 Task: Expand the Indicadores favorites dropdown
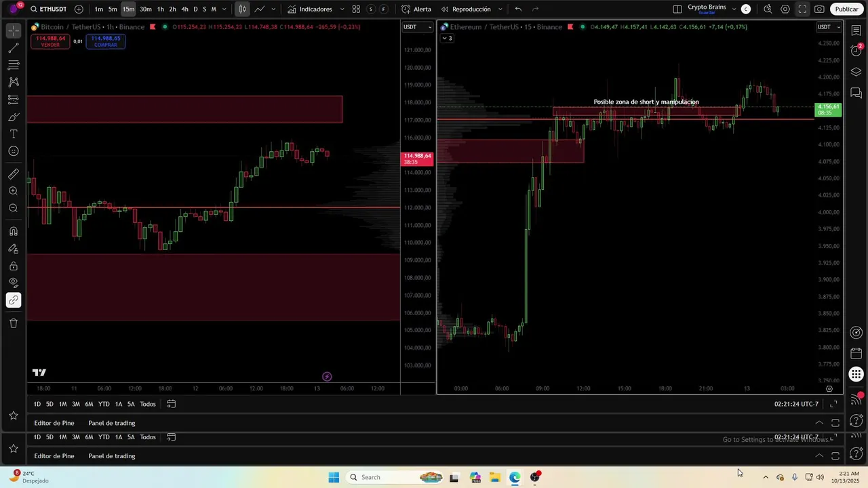pyautogui.click(x=342, y=9)
